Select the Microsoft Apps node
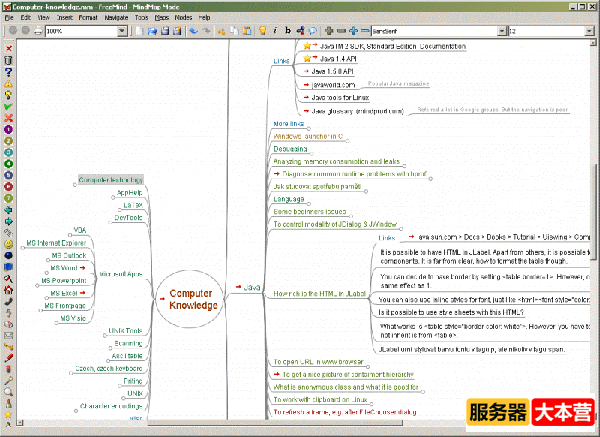This screenshot has height=437, width=600. (x=121, y=274)
